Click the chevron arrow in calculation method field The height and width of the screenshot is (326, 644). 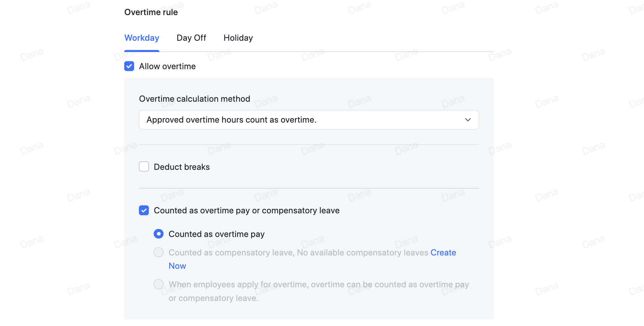pyautogui.click(x=468, y=120)
